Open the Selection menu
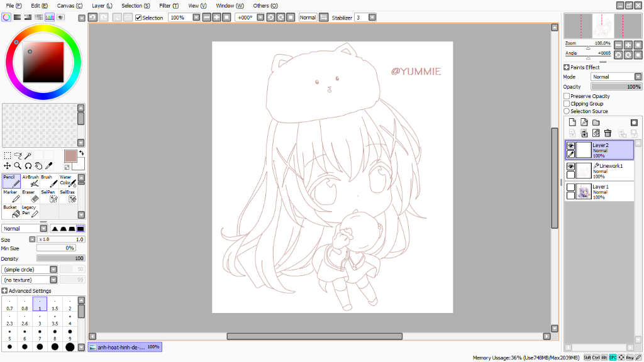This screenshot has width=644, height=362. 136,6
